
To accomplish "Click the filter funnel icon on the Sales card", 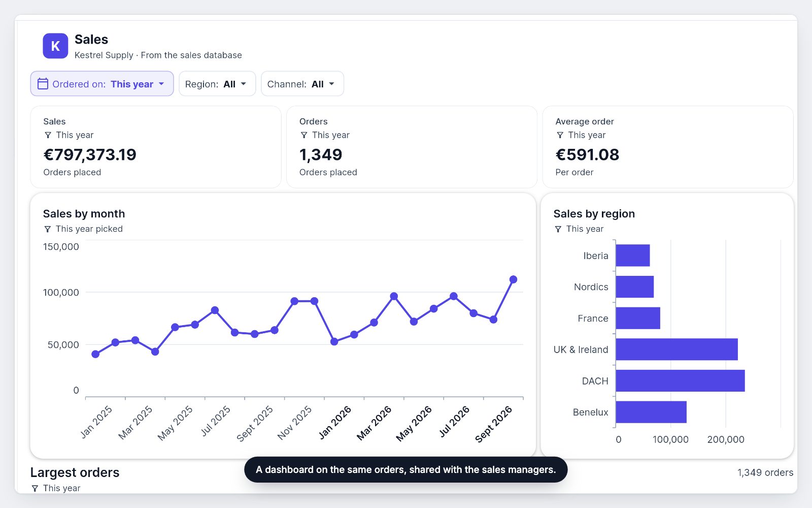I will point(48,135).
